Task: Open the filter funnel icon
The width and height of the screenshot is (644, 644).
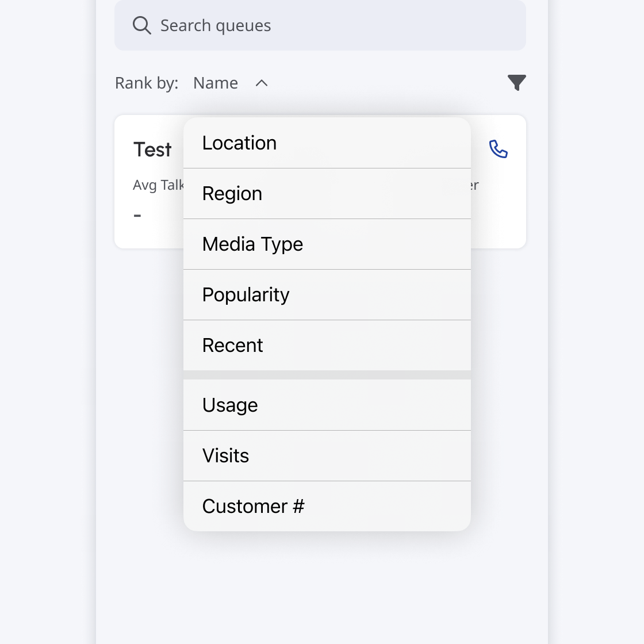Action: tap(517, 83)
